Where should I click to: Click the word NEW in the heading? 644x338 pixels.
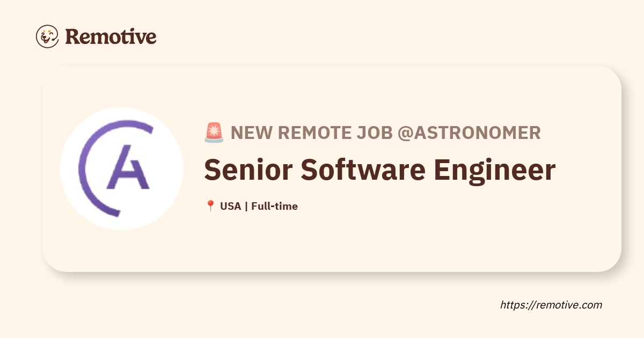point(249,133)
